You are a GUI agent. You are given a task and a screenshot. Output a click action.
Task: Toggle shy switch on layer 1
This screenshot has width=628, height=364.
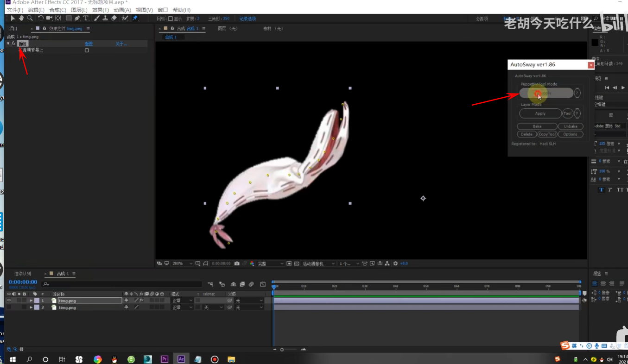(126, 301)
